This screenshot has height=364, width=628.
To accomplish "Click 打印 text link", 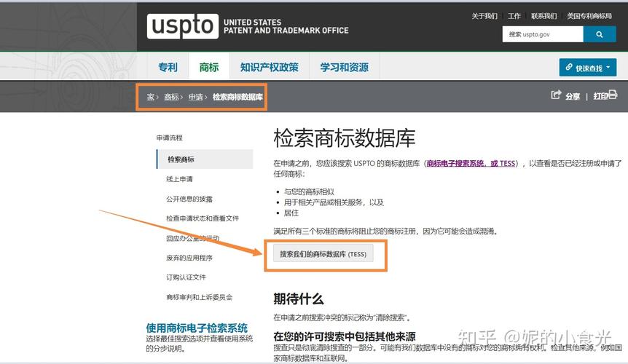I will 601,96.
